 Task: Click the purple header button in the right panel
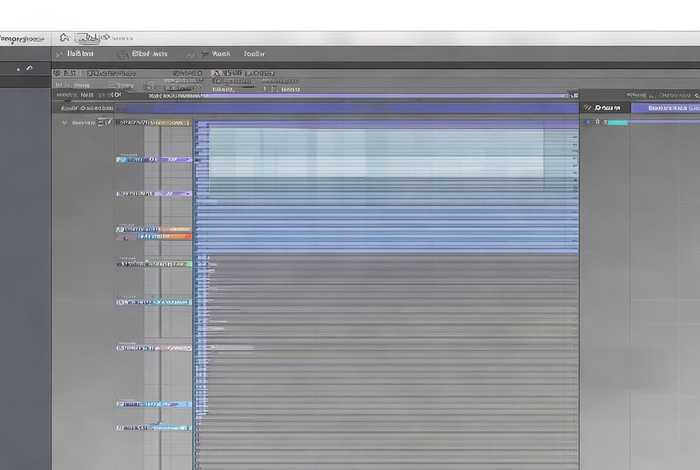pos(672,107)
